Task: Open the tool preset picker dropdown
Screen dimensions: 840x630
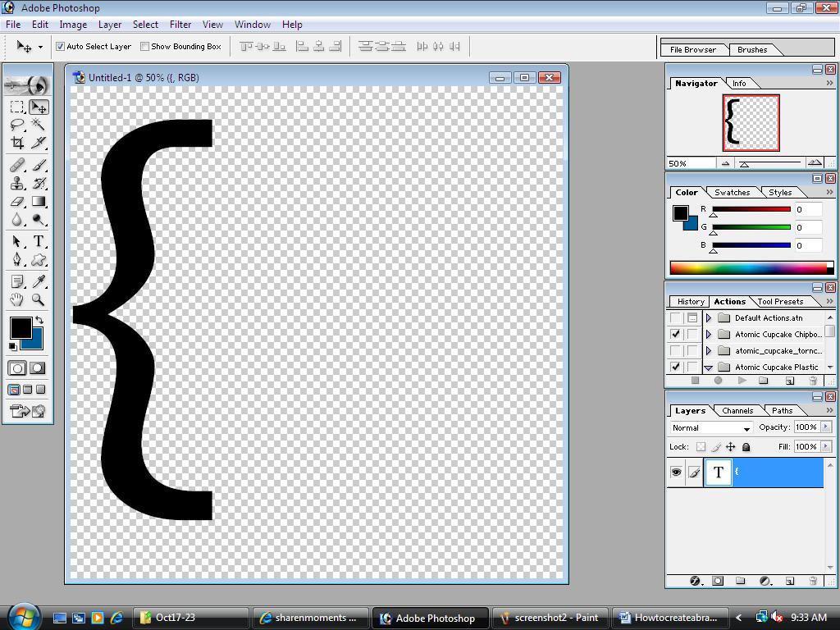Action: coord(40,47)
